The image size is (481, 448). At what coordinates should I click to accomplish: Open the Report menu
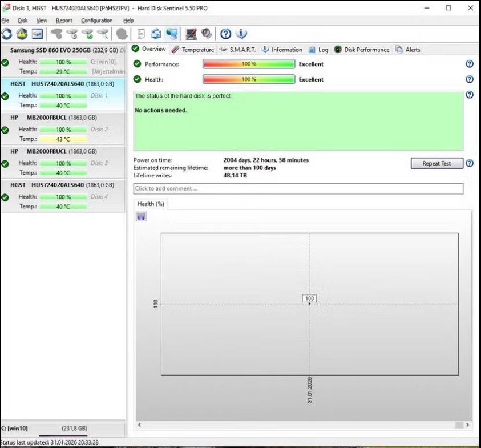coord(64,21)
